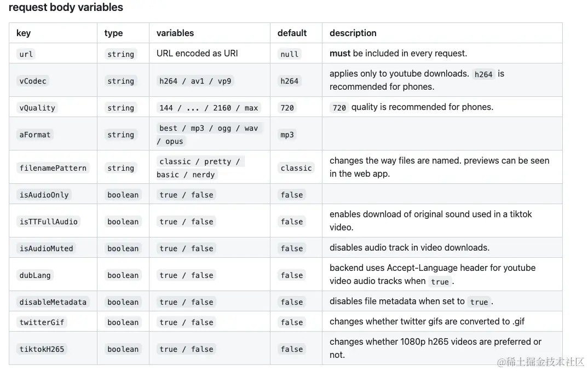
Task: Click the "isAudioOnly" key label
Action: click(44, 195)
